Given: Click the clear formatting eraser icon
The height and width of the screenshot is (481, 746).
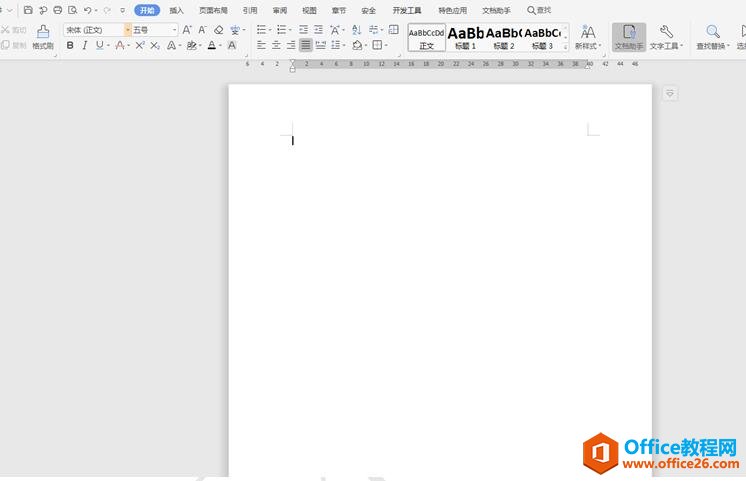Looking at the screenshot, I should point(219,30).
